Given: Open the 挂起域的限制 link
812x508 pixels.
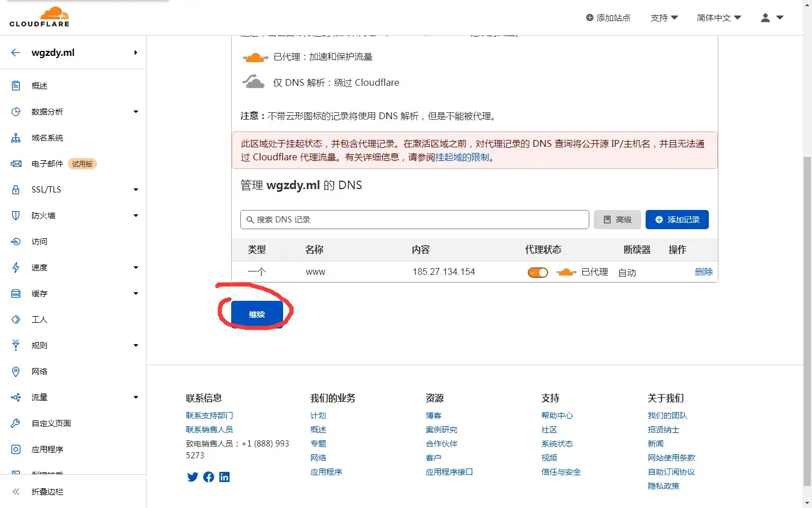Looking at the screenshot, I should (462, 157).
